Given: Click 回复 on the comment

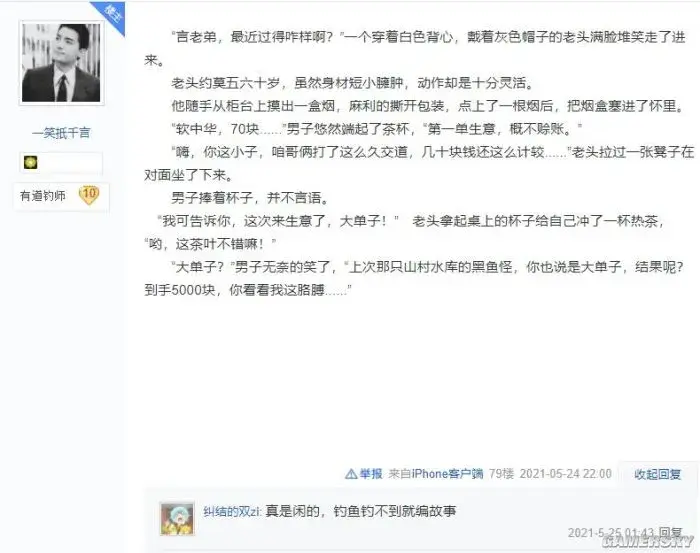Looking at the screenshot, I should [671, 532].
